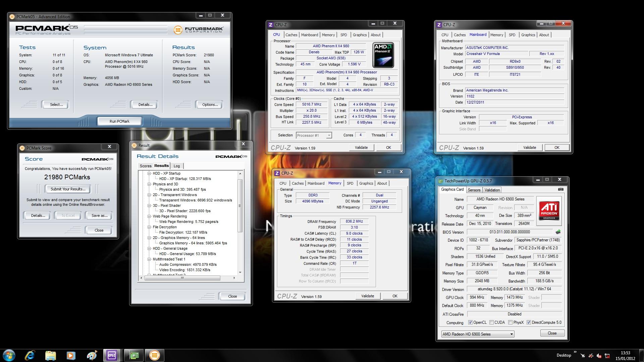Collapse 3D - Pixel Shader node

click(149, 205)
